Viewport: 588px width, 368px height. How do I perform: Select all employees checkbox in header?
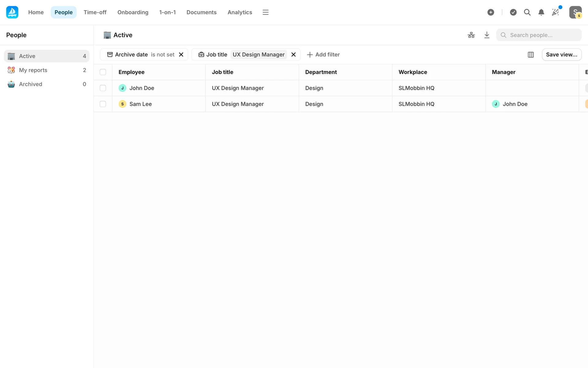103,72
